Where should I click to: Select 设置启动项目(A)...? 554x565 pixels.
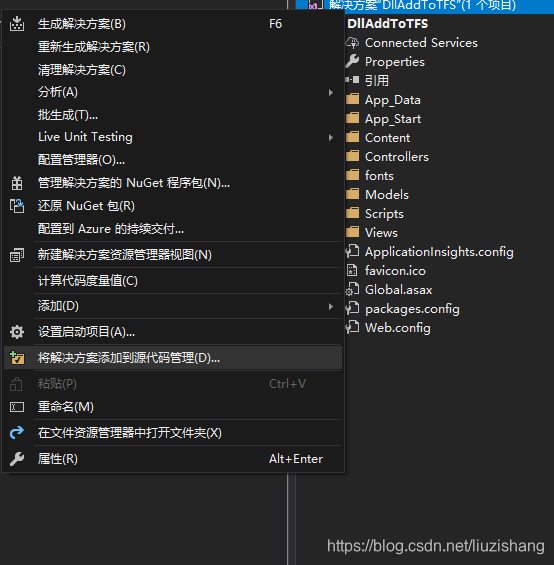(x=172, y=332)
